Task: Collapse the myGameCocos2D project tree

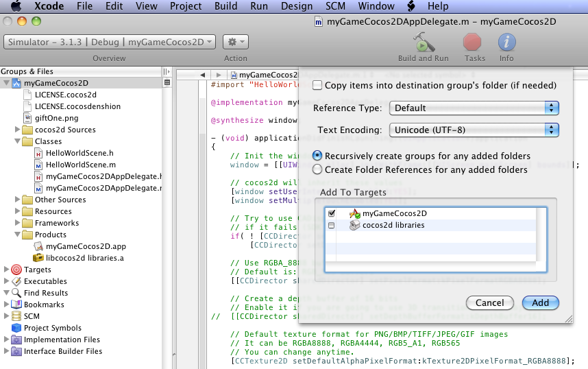Action: pos(6,83)
